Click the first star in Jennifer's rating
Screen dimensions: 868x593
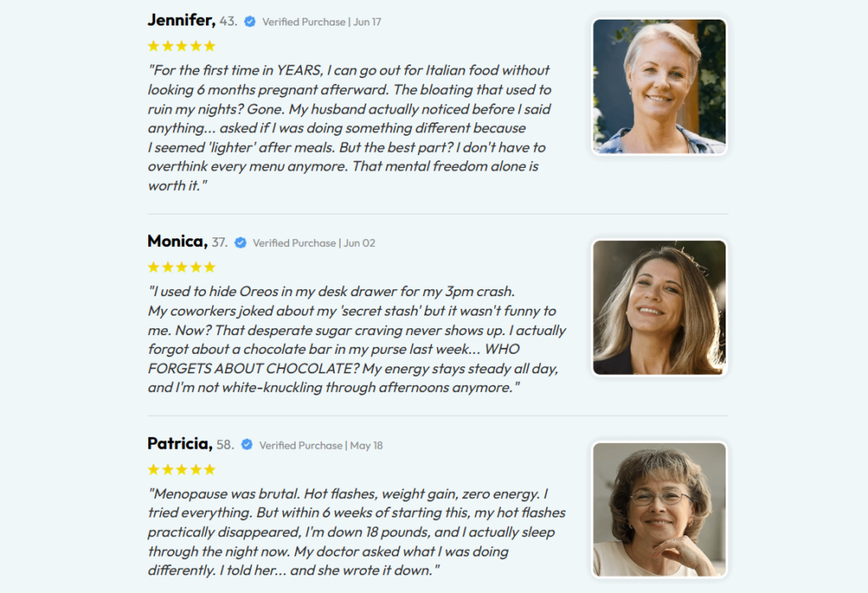153,46
